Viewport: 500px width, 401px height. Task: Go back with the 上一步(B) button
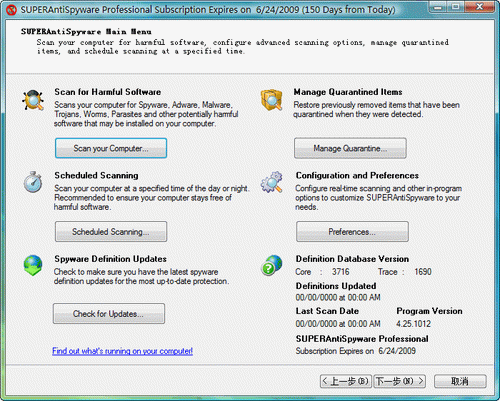tap(346, 381)
